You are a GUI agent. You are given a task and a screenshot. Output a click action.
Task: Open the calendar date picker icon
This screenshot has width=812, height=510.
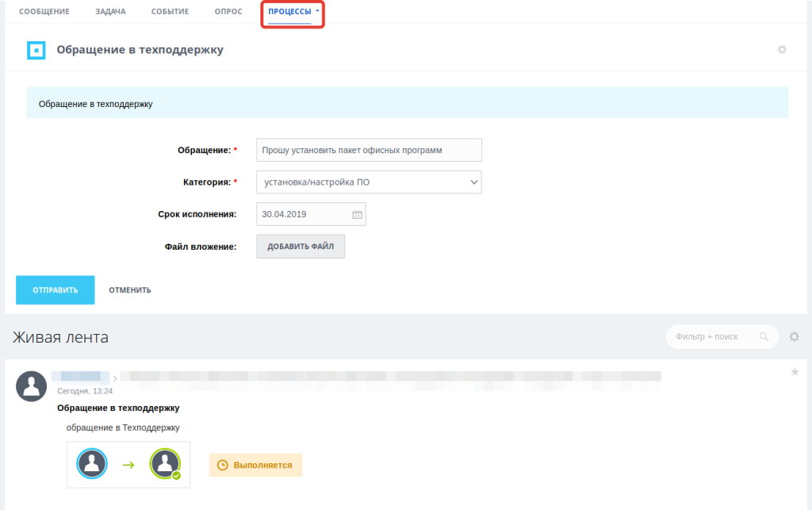(x=358, y=214)
